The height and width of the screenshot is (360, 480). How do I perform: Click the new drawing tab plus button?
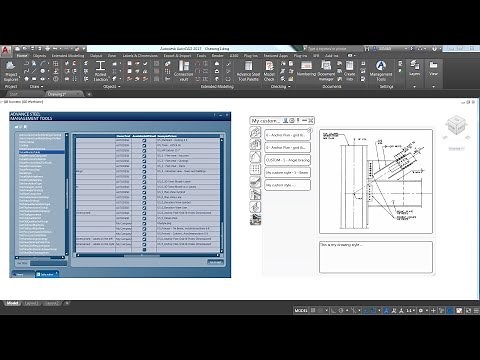(x=89, y=94)
